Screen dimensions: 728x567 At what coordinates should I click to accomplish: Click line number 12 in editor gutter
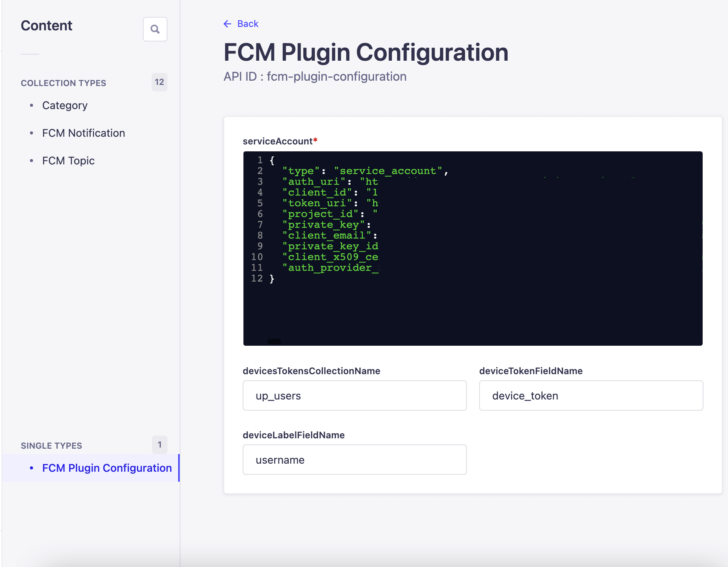point(257,279)
